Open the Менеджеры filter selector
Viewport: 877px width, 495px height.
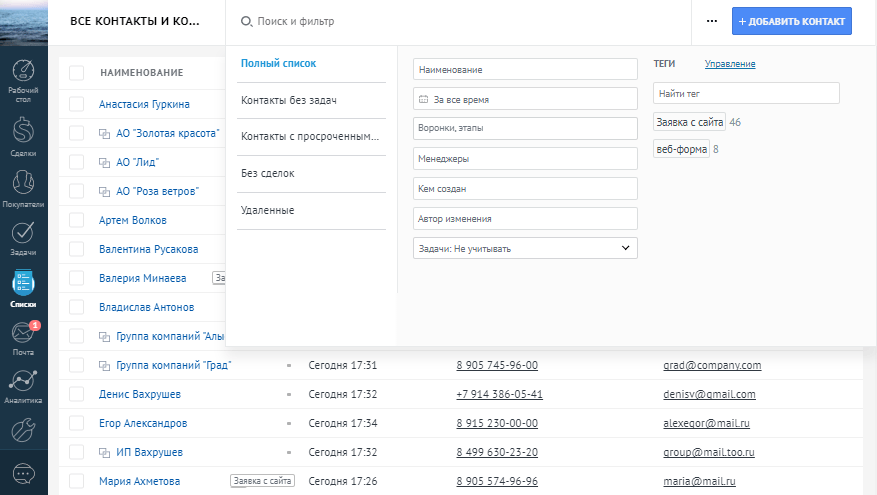[525, 158]
